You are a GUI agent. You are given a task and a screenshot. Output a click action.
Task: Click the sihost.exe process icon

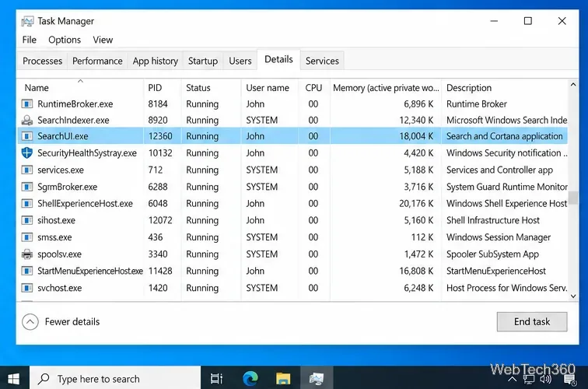27,220
